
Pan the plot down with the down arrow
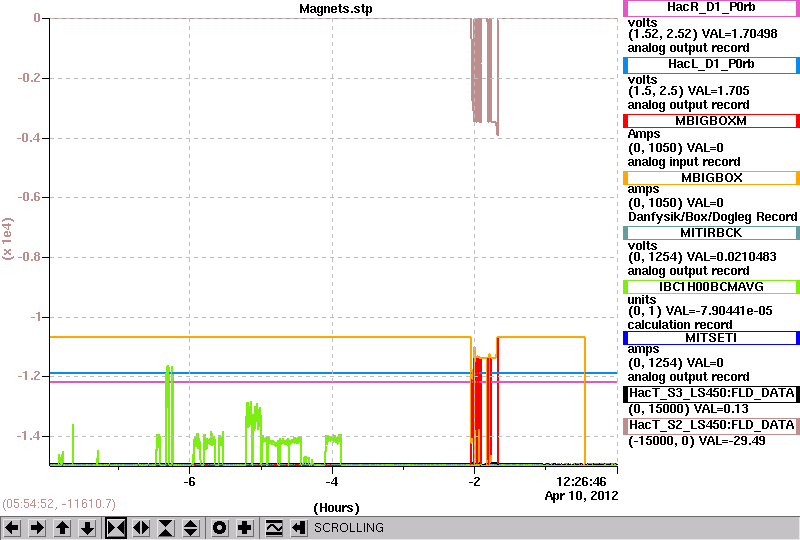(x=88, y=528)
